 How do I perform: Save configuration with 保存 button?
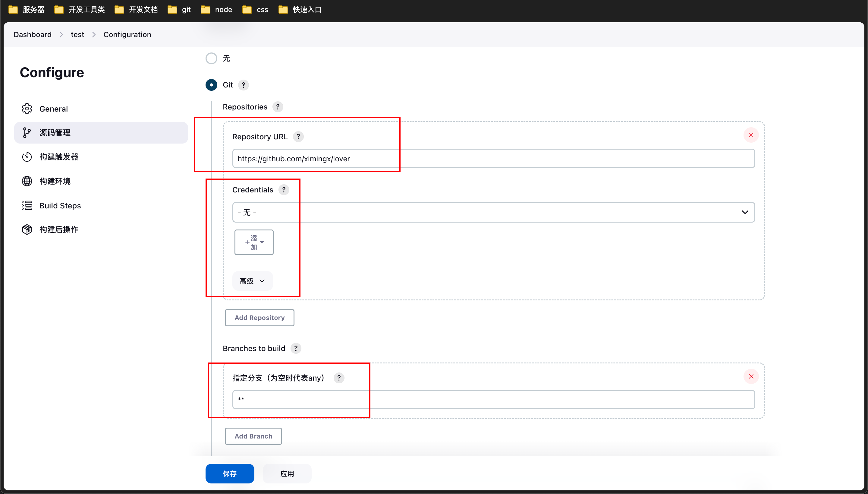[230, 473]
